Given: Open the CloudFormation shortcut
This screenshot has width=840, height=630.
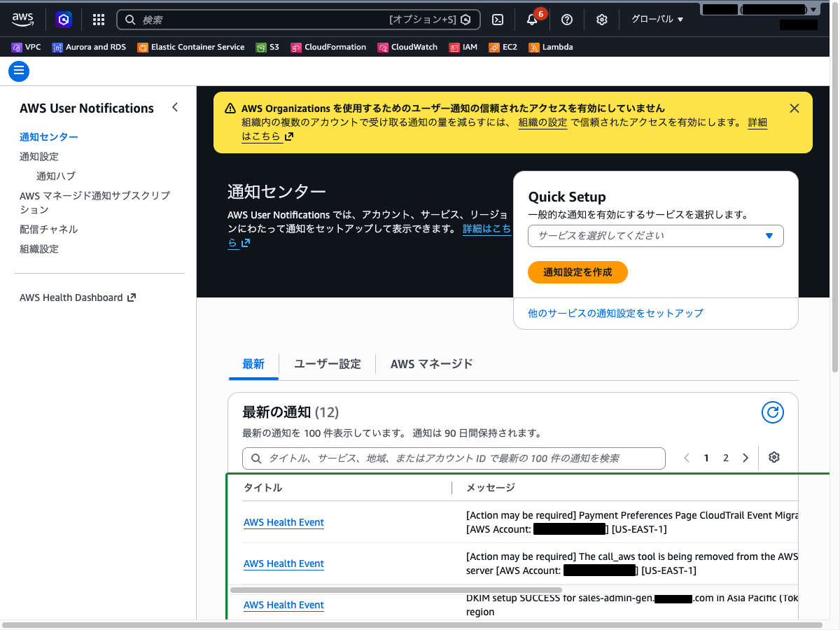Looking at the screenshot, I should click(x=328, y=47).
